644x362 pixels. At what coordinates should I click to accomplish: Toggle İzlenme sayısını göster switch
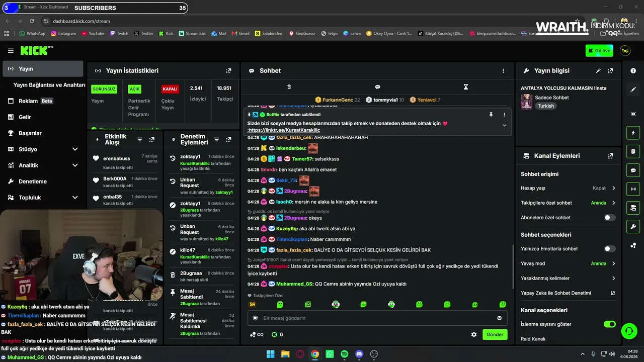coord(609,324)
